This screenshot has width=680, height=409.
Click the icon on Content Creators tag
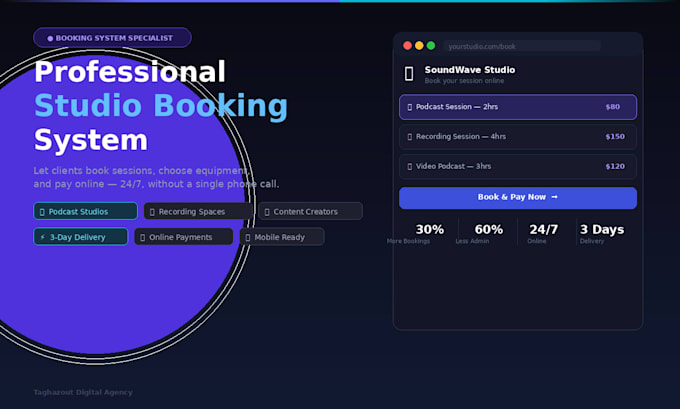(267, 212)
